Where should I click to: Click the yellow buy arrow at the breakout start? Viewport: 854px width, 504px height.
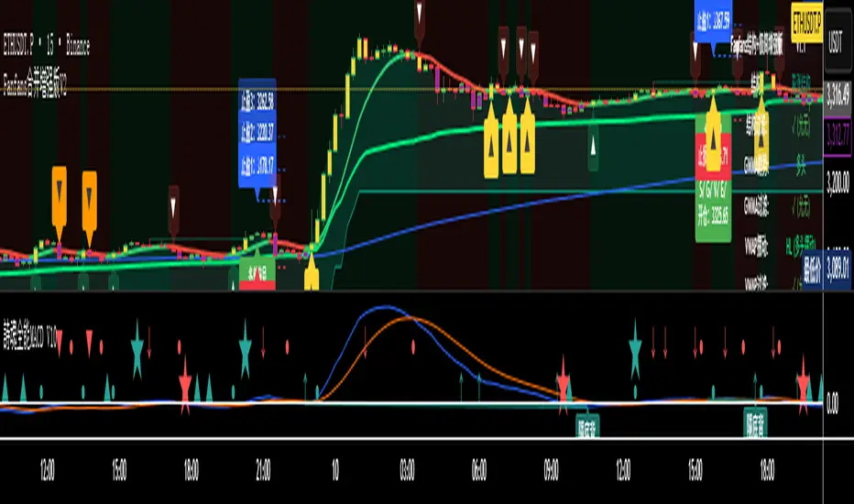coord(312,271)
